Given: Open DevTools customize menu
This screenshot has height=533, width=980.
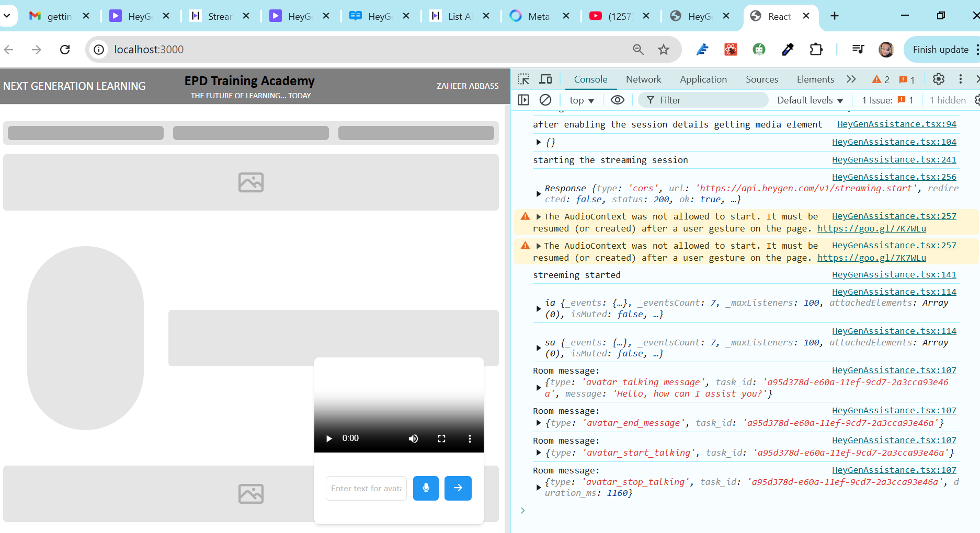Looking at the screenshot, I should point(961,79).
